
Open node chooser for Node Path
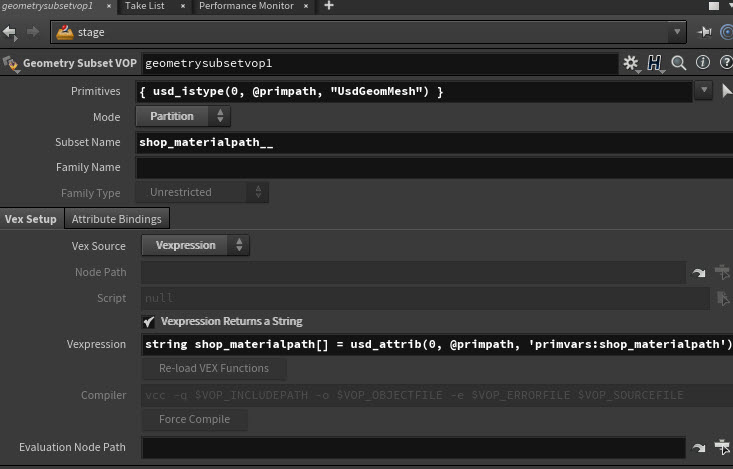click(x=722, y=272)
